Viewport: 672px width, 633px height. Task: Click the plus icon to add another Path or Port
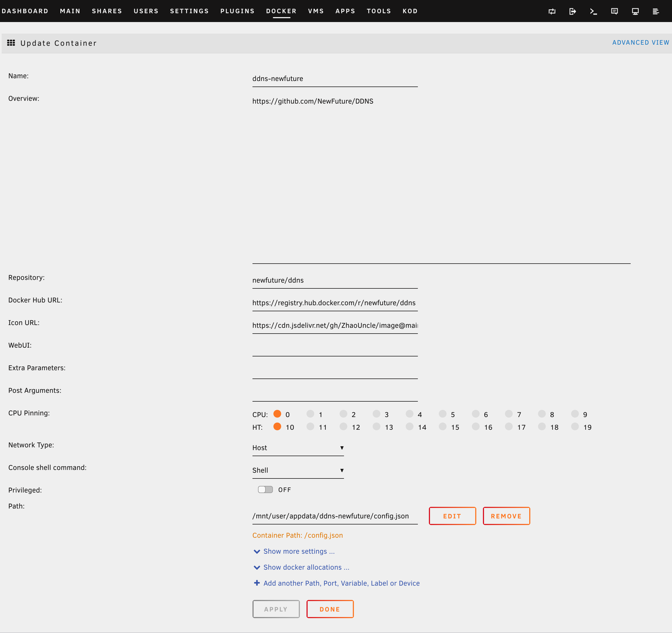tap(257, 583)
